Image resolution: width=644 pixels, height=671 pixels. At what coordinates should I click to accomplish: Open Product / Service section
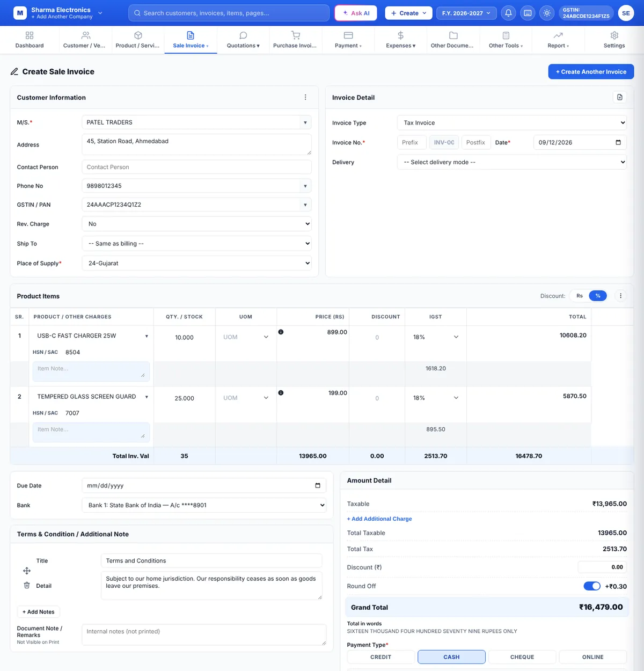[137, 40]
